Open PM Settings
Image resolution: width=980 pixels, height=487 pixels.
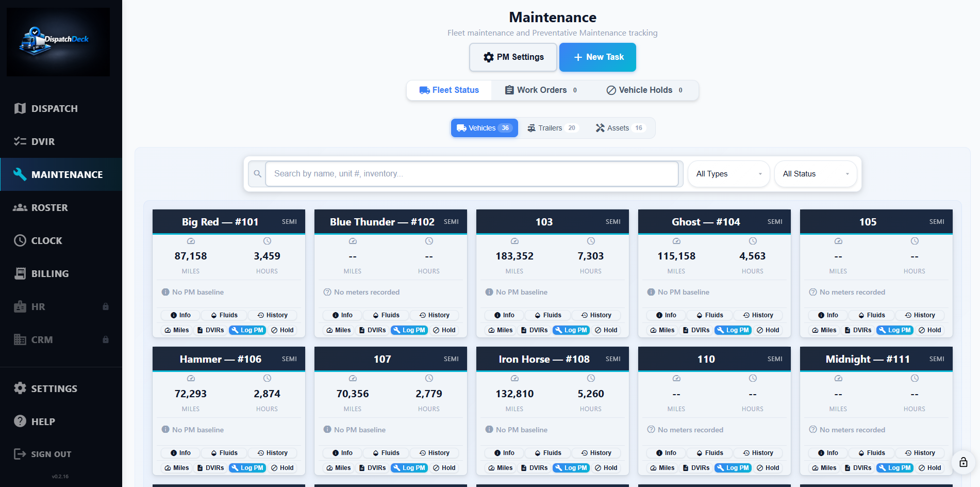[x=512, y=57]
